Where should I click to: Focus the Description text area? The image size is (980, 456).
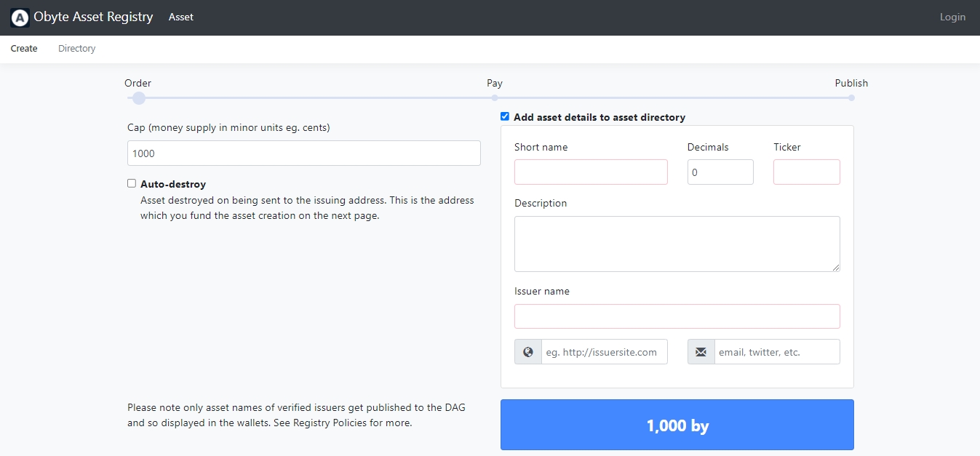click(677, 244)
